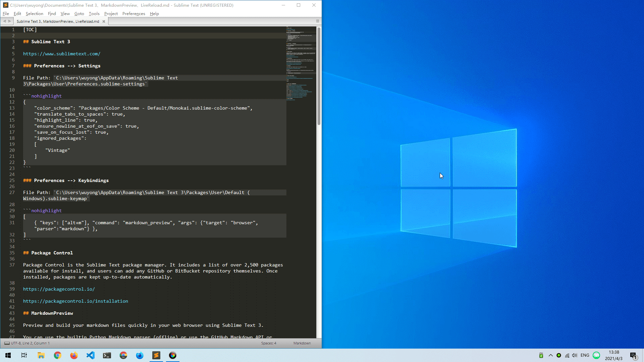Click the Markdown status bar indicator
The image size is (644, 362).
303,343
